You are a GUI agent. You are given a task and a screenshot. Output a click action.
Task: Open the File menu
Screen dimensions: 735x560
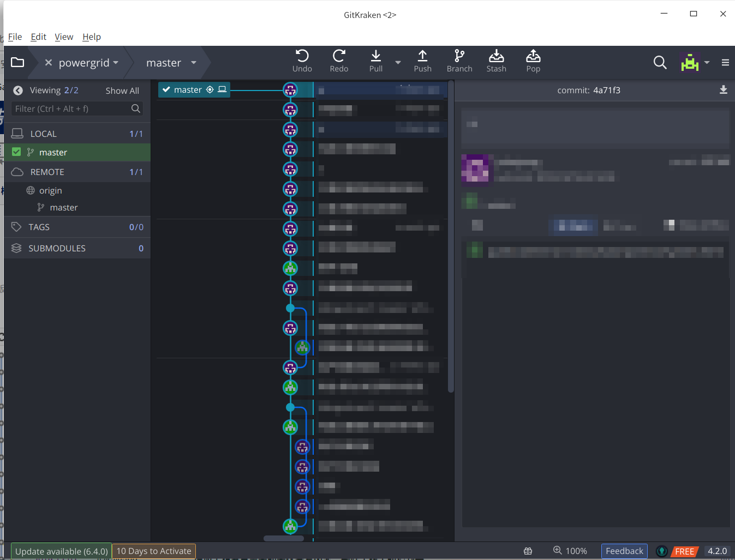(x=15, y=37)
